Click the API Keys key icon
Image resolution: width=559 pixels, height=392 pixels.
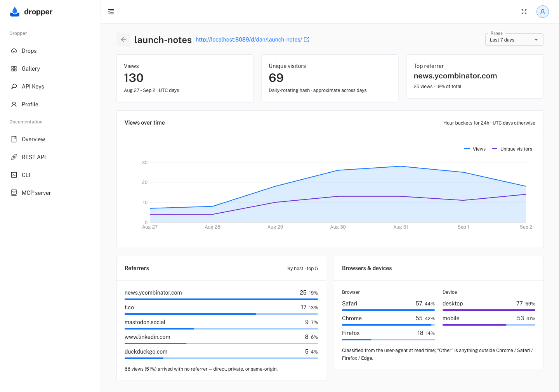[14, 87]
